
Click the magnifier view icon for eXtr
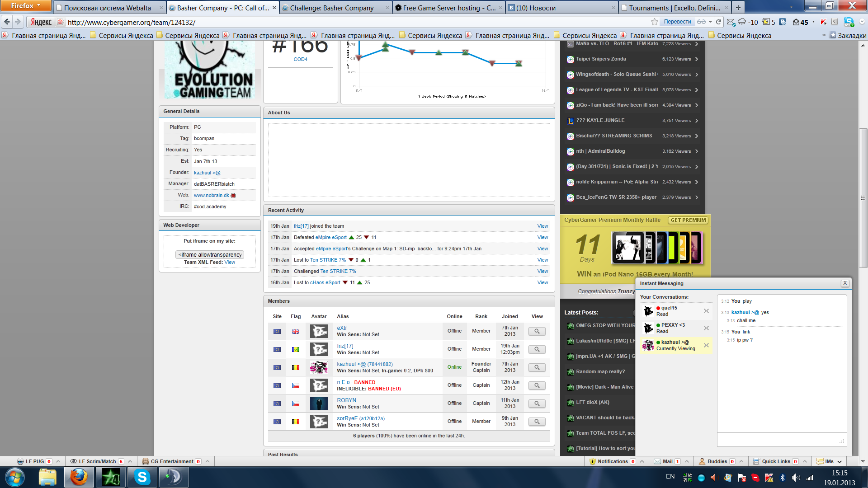(x=537, y=331)
